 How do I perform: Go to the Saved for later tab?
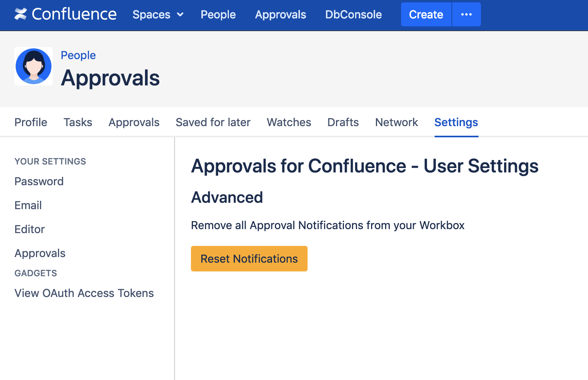(213, 122)
